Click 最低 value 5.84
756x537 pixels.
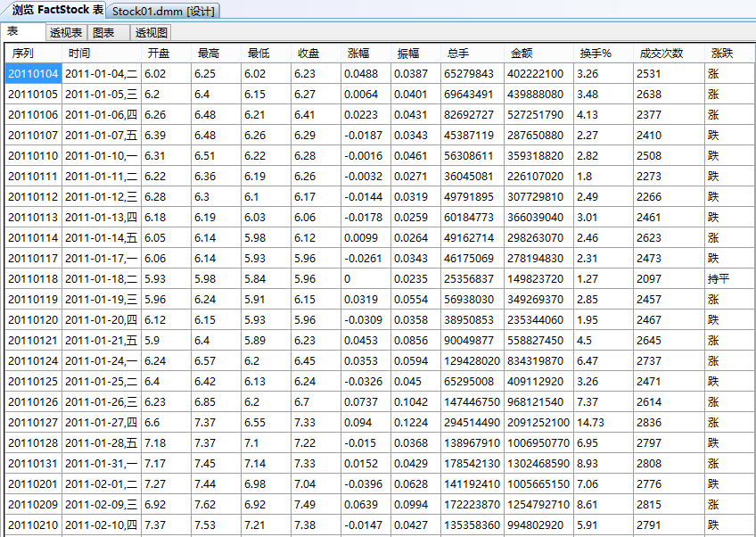(267, 279)
